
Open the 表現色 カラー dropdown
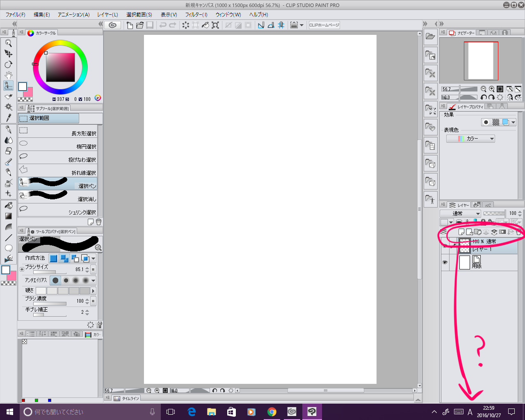click(471, 139)
